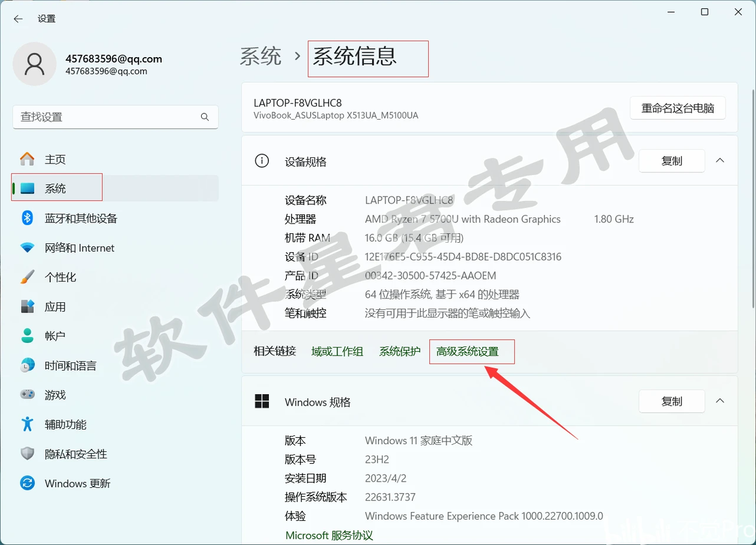Click 系统 in the breadcrumb
The width and height of the screenshot is (756, 545).
(x=261, y=56)
